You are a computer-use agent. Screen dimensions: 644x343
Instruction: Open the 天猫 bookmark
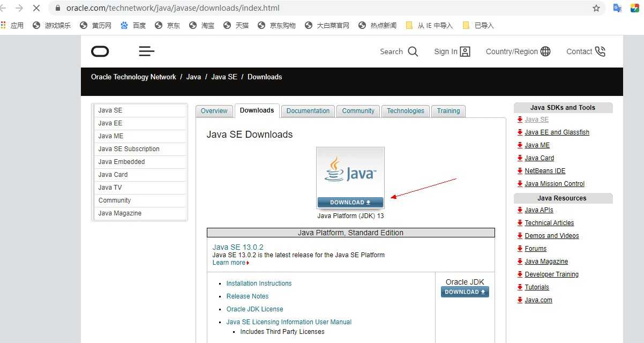point(236,25)
